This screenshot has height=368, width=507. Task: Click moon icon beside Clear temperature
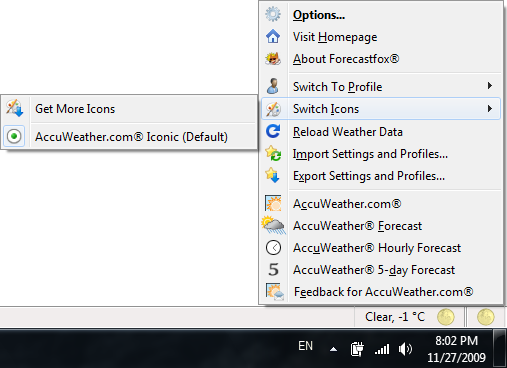446,317
